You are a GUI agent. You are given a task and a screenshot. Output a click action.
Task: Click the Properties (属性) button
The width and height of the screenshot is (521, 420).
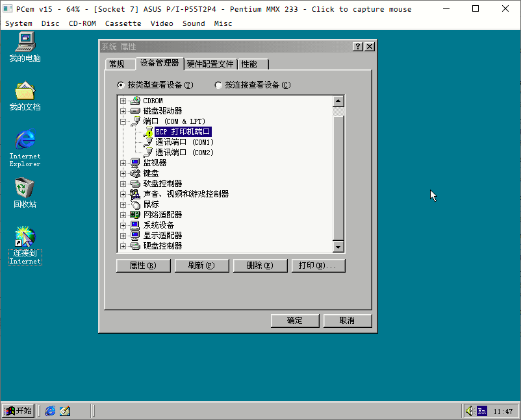(143, 266)
